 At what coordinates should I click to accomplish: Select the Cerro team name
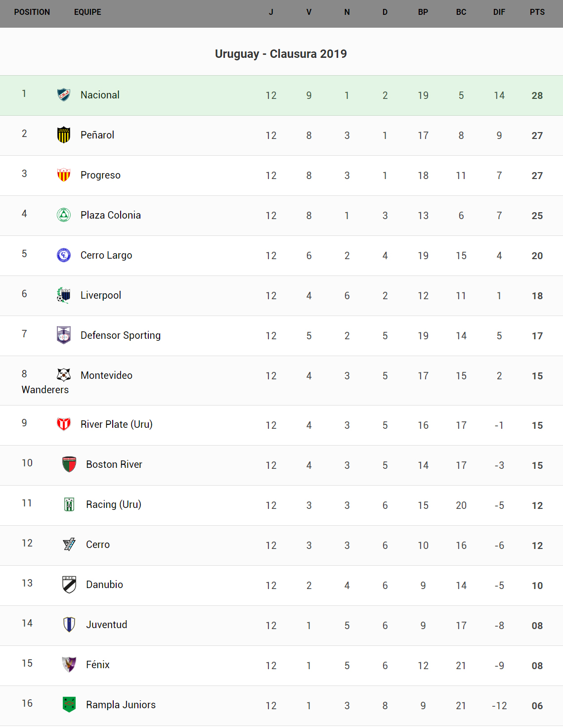(98, 545)
